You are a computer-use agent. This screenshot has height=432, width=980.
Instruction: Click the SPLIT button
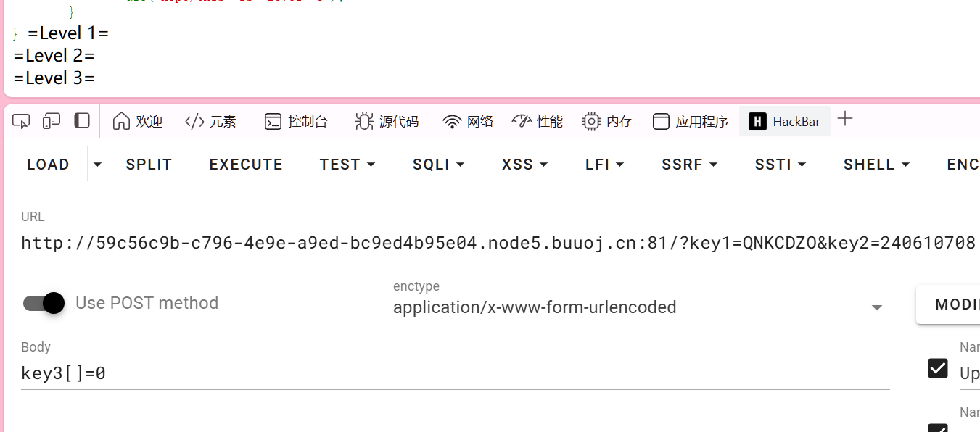[149, 165]
